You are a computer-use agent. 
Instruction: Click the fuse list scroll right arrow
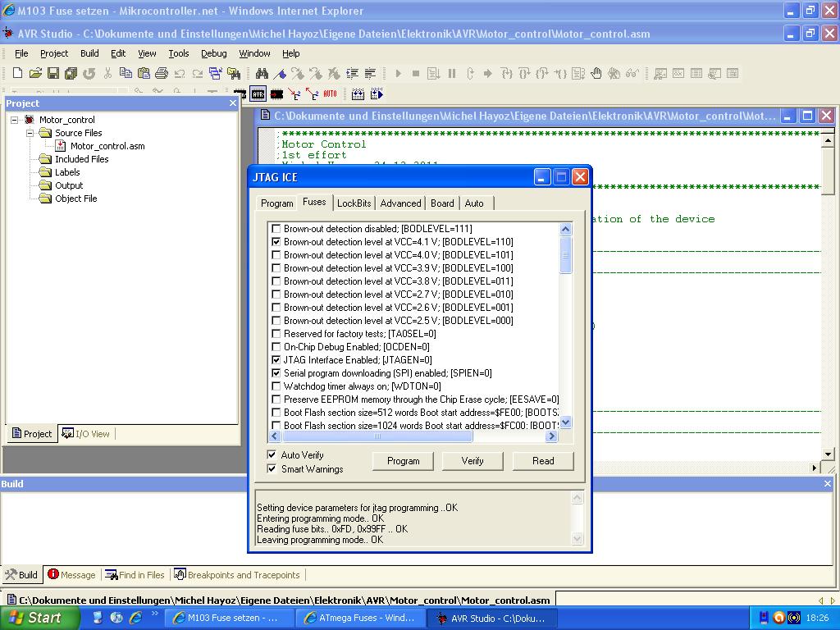point(552,436)
